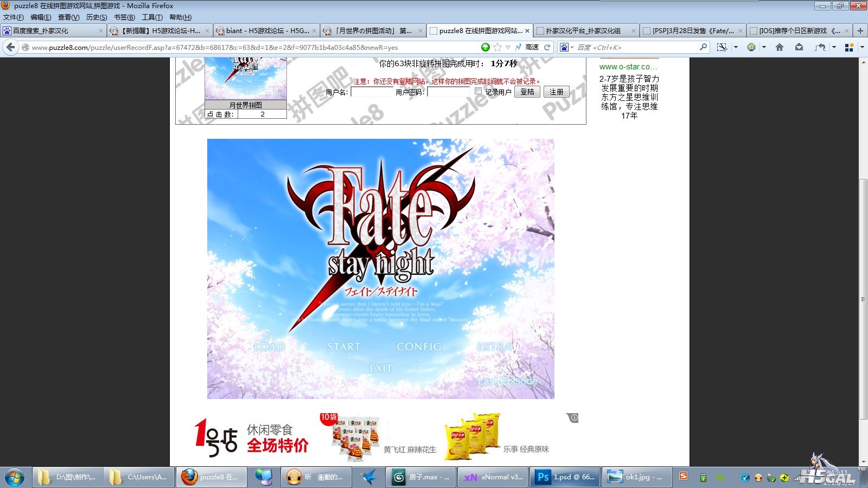Click the screenshot capture tool icon
The width and height of the screenshot is (868, 488).
[722, 47]
